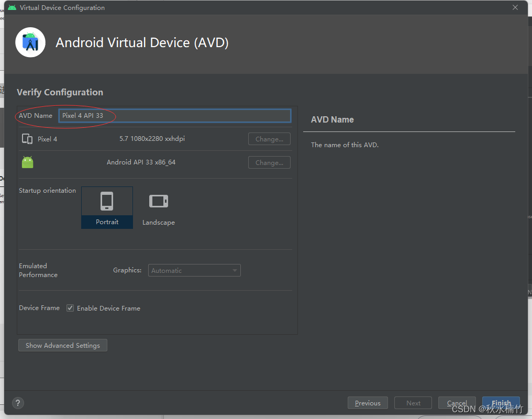Focus the AVD Name input field
Screen dimensions: 532x419
(x=175, y=116)
